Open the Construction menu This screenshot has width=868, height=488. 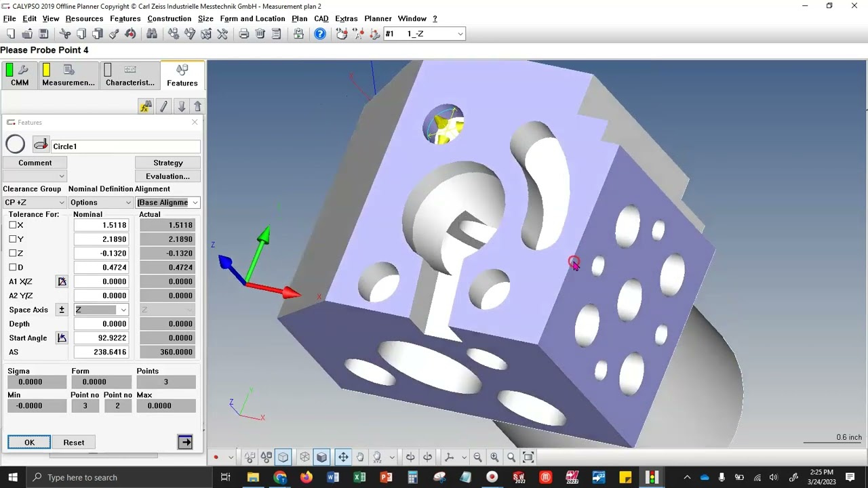click(x=170, y=18)
